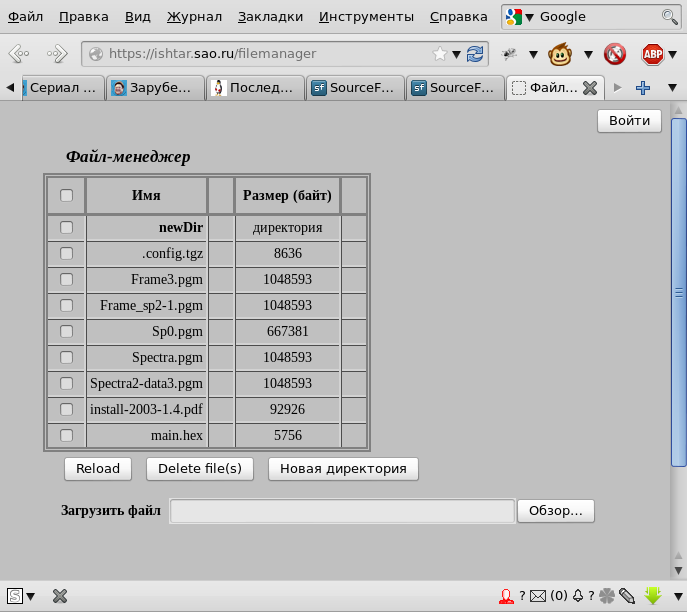687x612 pixels.
Task: Click the vertical scrollbar thumb
Action: (x=678, y=292)
